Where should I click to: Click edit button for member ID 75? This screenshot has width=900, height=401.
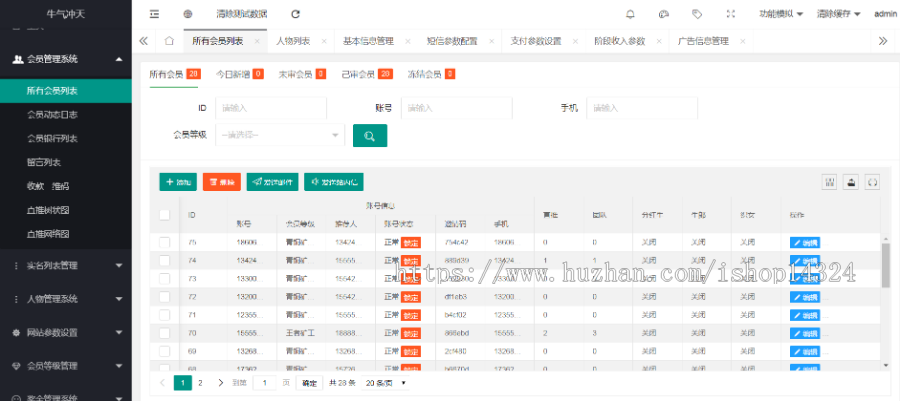[805, 242]
